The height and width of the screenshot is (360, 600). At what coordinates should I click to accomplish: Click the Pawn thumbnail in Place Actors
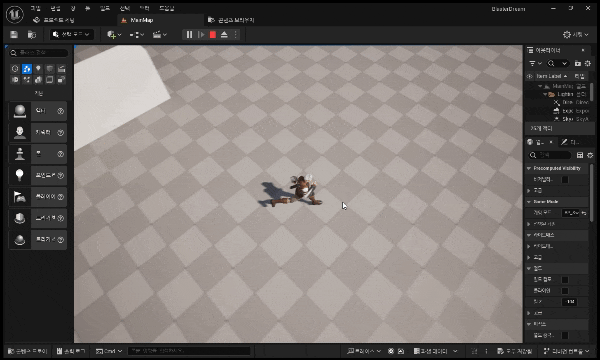click(20, 154)
